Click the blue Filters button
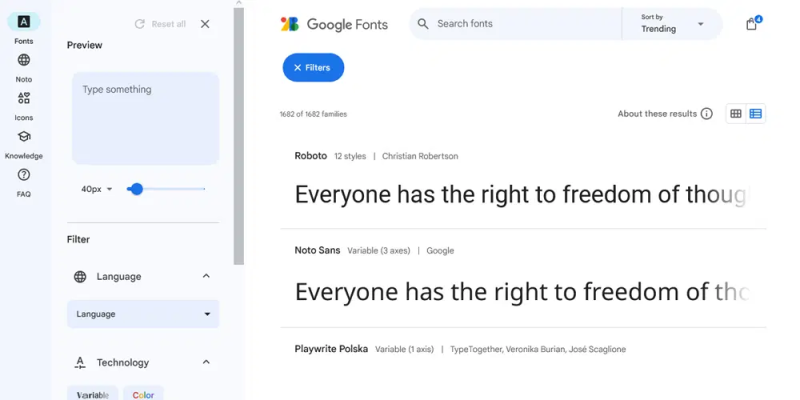 (313, 67)
